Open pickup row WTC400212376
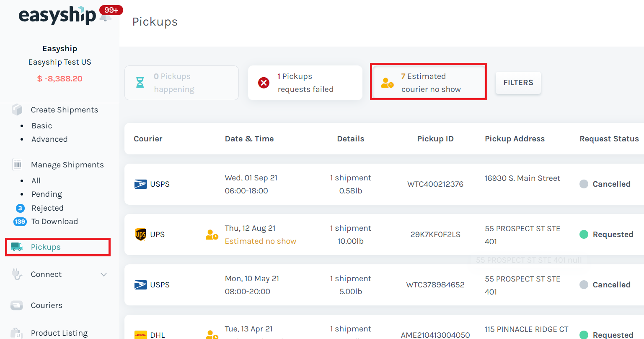The width and height of the screenshot is (644, 339). [x=435, y=184]
